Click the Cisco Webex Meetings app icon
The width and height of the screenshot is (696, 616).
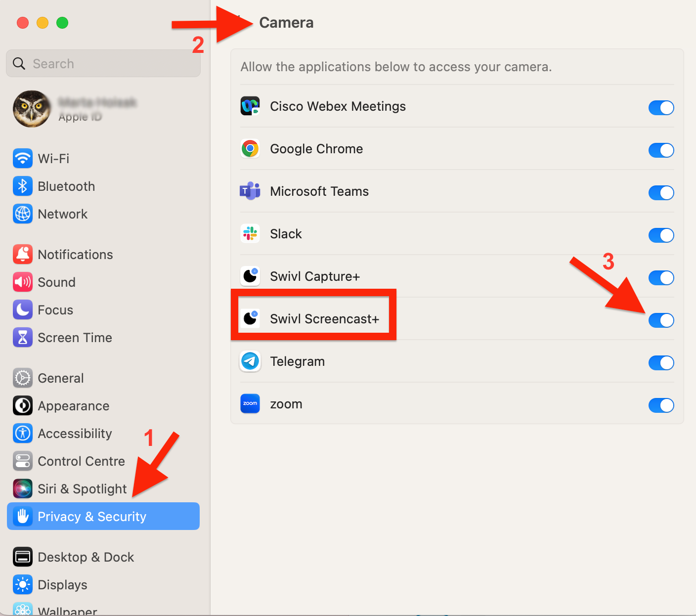coord(250,106)
